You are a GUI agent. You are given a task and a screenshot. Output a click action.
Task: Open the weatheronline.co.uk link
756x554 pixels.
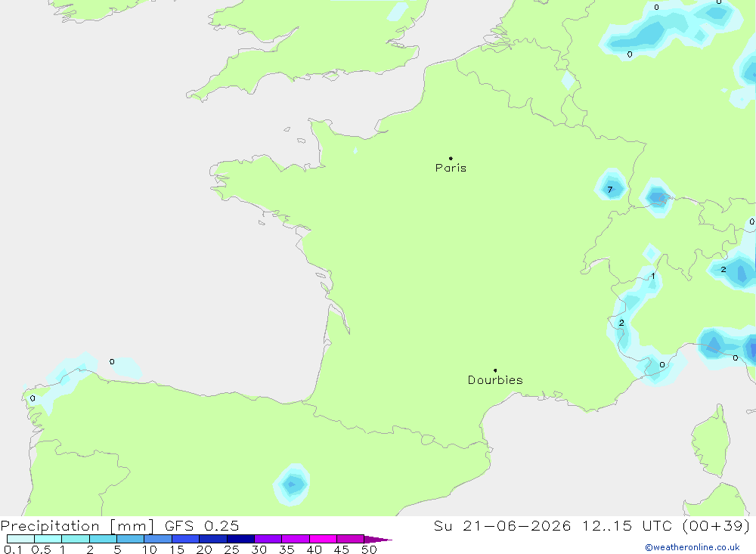[692, 547]
